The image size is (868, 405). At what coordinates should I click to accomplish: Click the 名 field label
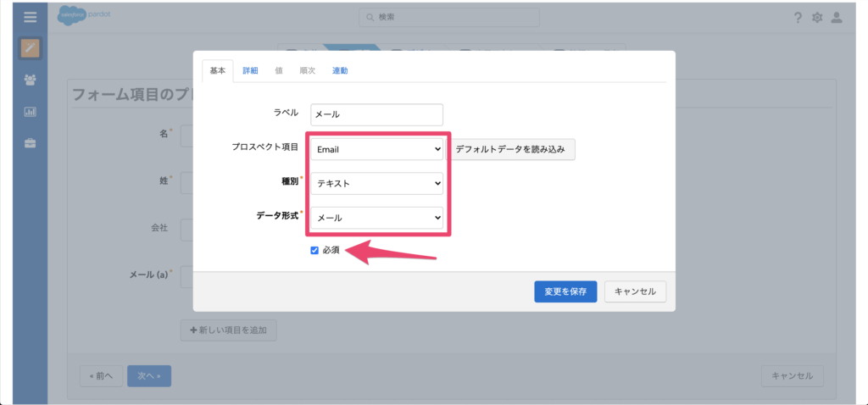[x=164, y=133]
